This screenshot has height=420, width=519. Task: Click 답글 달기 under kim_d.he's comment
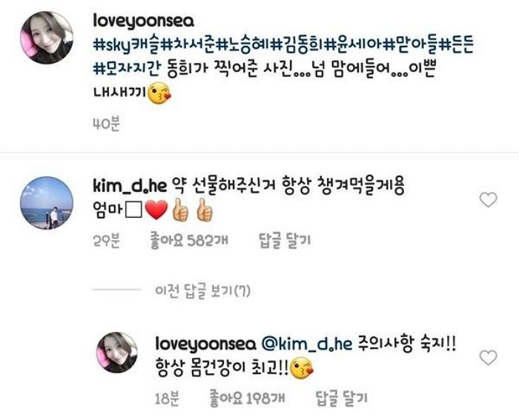[x=284, y=241]
